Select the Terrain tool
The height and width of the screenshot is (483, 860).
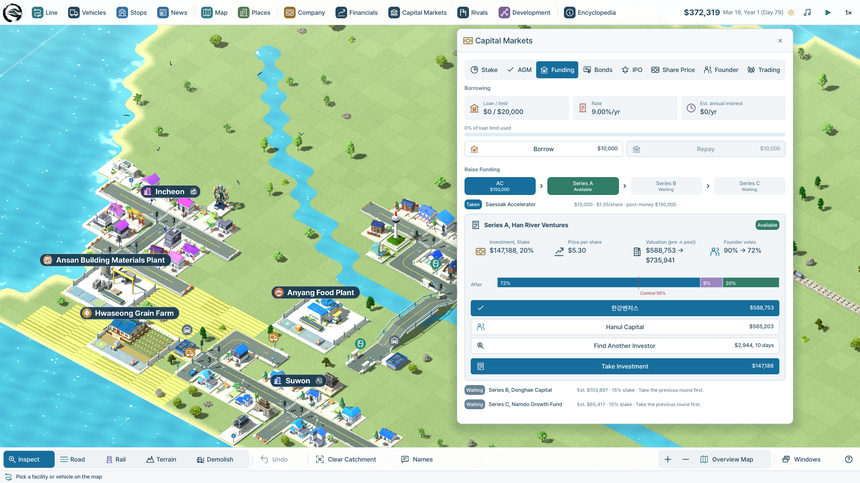161,459
